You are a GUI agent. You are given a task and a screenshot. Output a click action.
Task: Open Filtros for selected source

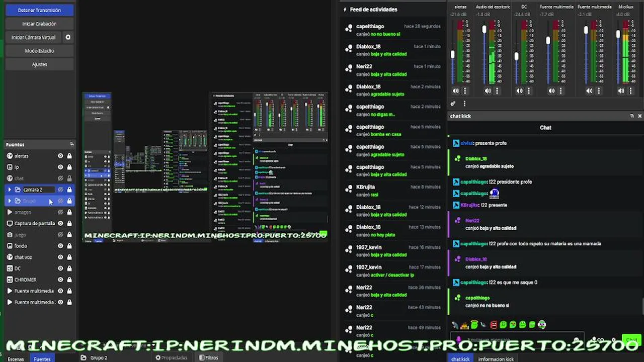click(x=209, y=358)
